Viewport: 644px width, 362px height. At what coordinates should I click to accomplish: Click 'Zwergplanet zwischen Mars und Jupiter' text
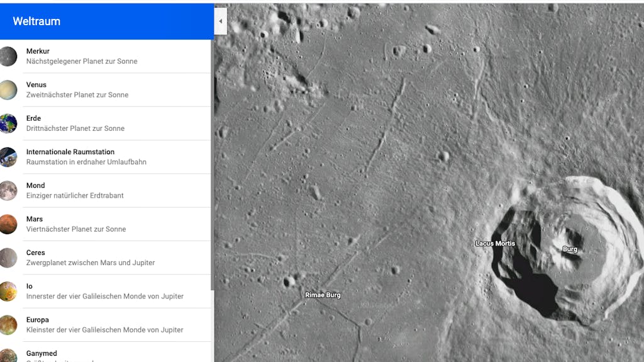pos(91,263)
